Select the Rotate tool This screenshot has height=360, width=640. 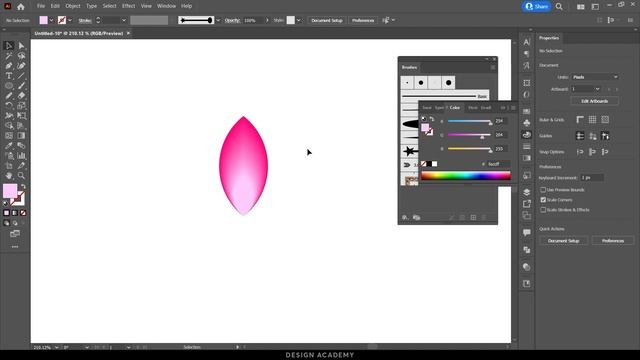9,106
